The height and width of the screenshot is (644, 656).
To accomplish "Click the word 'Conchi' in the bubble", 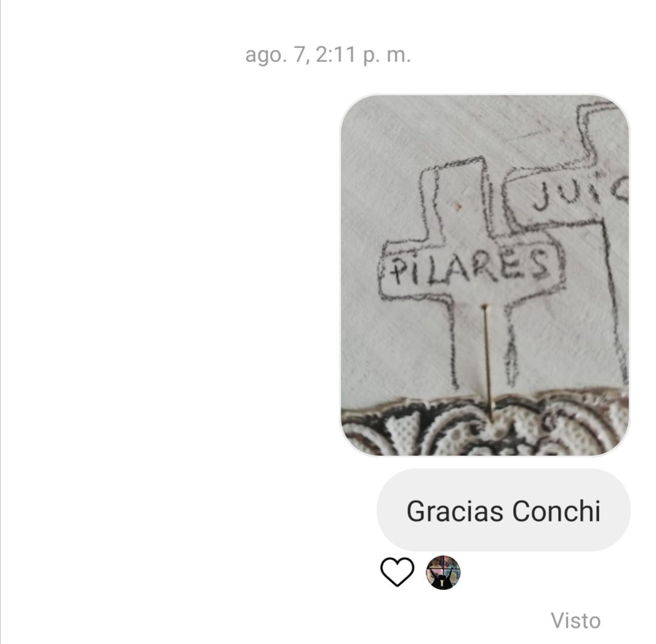I will (x=556, y=511).
